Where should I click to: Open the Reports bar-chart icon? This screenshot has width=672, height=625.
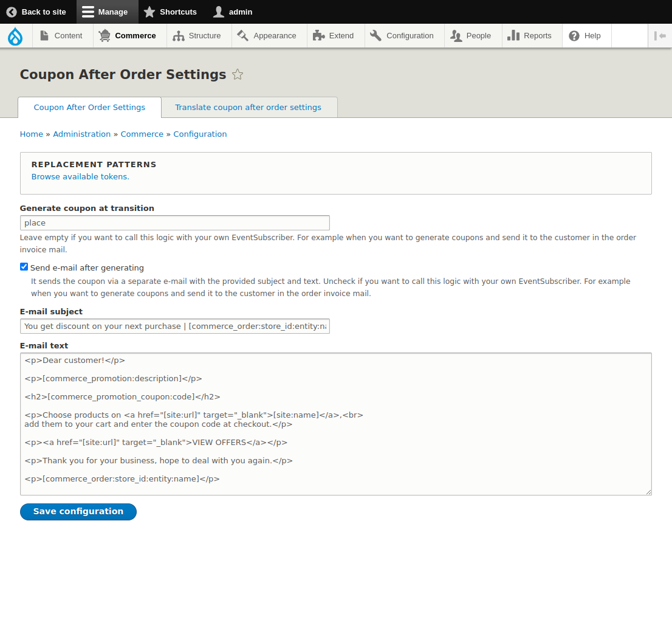(x=514, y=36)
